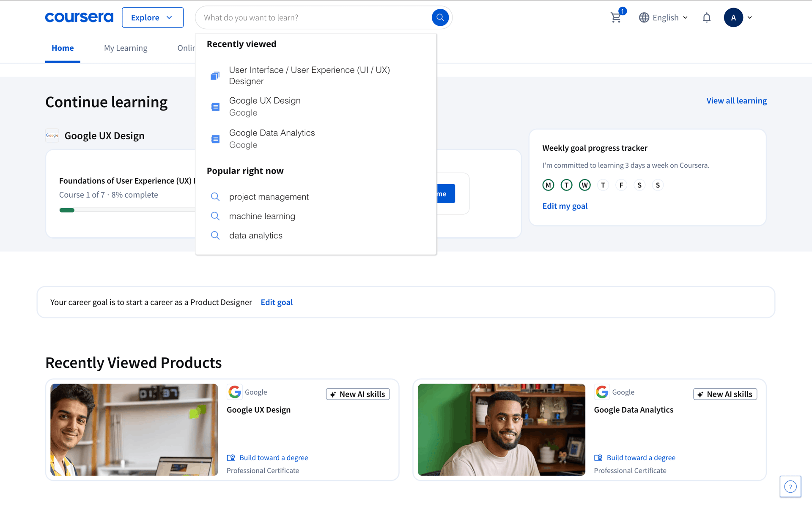Open the partially hidden Online tab
The image size is (812, 508).
pyautogui.click(x=186, y=48)
